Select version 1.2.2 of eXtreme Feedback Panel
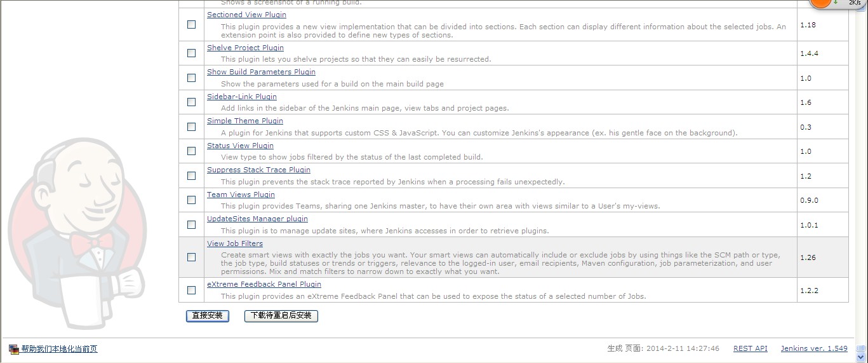Image resolution: width=868 pixels, height=363 pixels. (809, 291)
